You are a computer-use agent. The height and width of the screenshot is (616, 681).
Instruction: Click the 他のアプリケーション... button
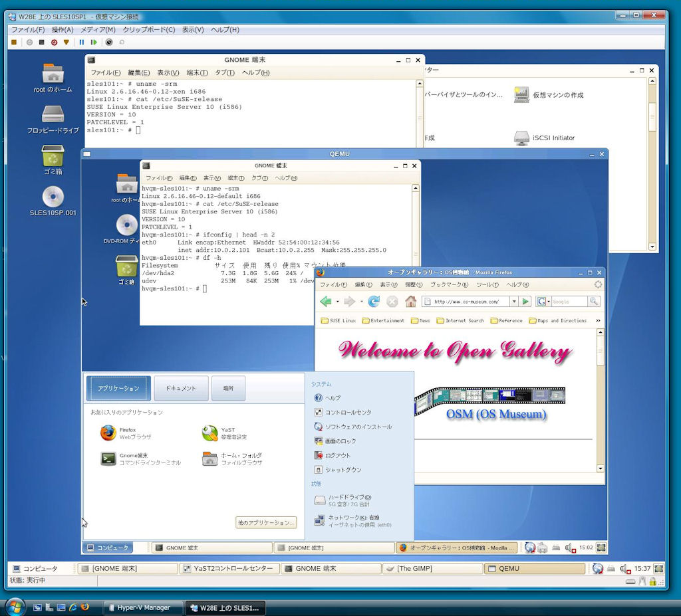pyautogui.click(x=266, y=523)
